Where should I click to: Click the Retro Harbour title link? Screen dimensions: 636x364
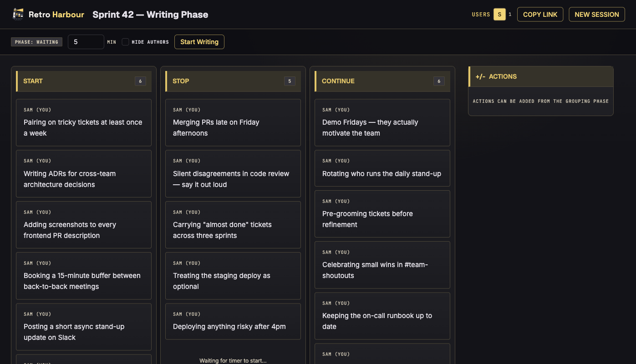pos(56,15)
